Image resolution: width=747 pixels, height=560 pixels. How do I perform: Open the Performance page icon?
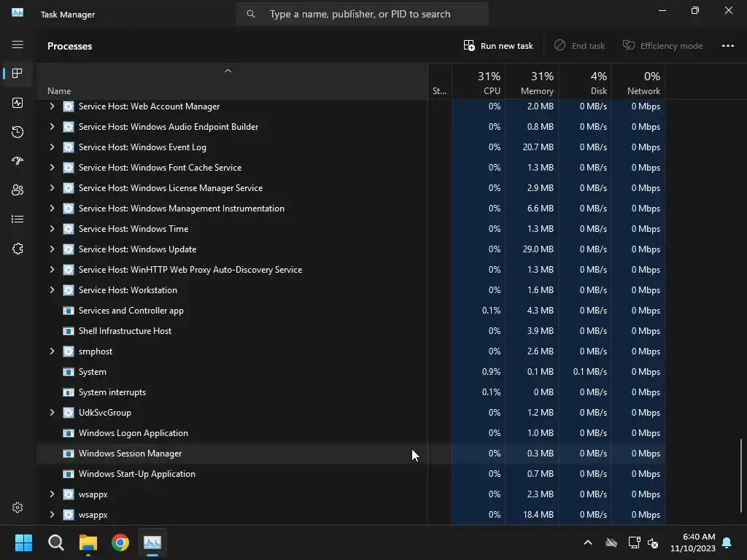pyautogui.click(x=18, y=103)
